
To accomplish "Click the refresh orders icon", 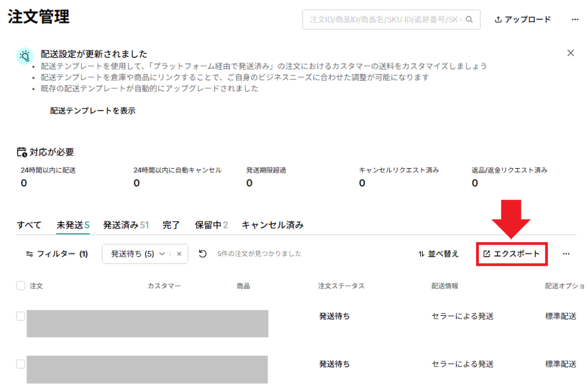I will (202, 254).
